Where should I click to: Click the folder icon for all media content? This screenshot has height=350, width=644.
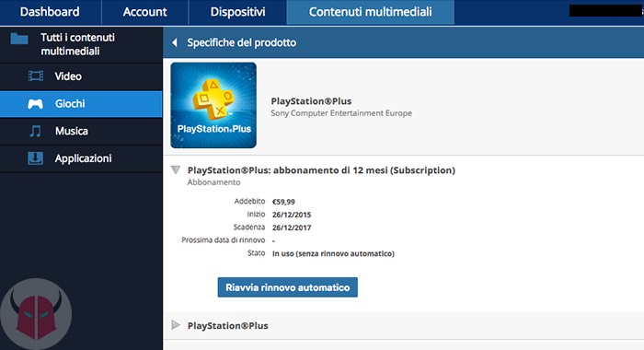coord(19,39)
